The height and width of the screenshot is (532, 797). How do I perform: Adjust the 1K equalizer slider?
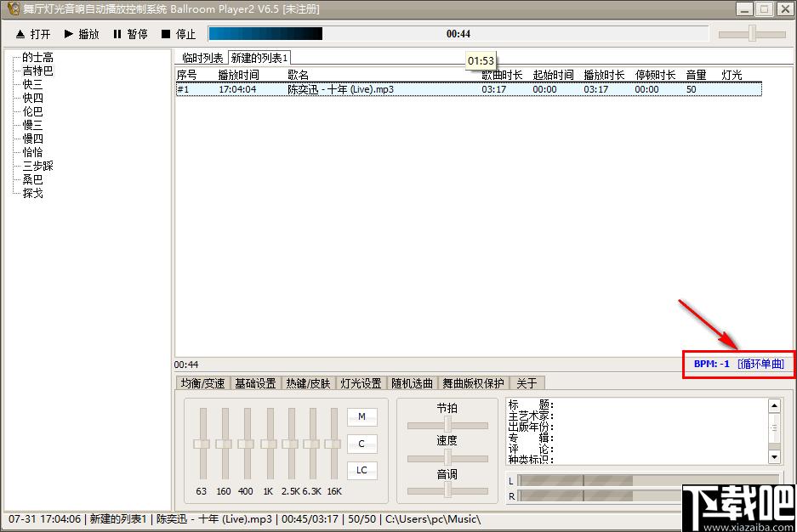point(270,444)
